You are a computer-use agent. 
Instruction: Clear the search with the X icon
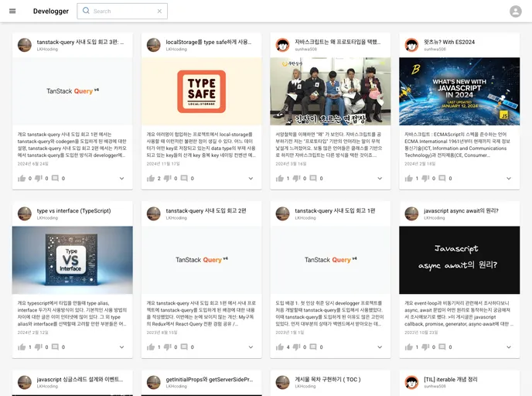tap(159, 11)
